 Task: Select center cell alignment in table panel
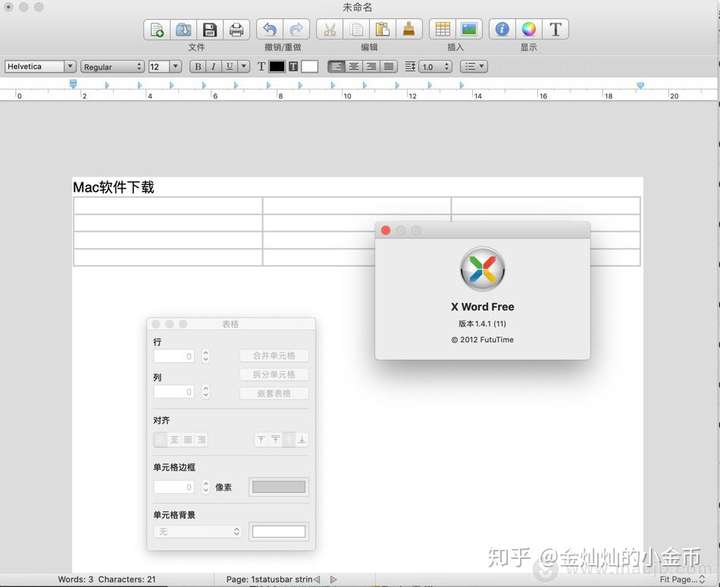(174, 440)
